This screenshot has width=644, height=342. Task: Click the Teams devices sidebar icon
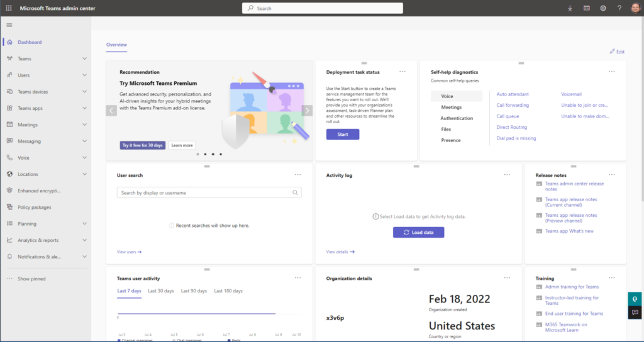coord(9,92)
